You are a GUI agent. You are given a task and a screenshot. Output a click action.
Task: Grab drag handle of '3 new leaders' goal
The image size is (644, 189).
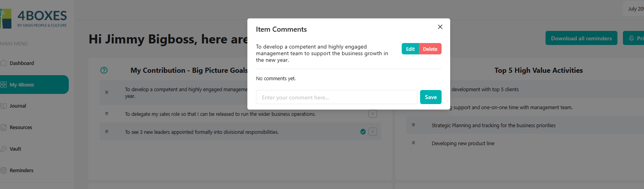(x=107, y=131)
